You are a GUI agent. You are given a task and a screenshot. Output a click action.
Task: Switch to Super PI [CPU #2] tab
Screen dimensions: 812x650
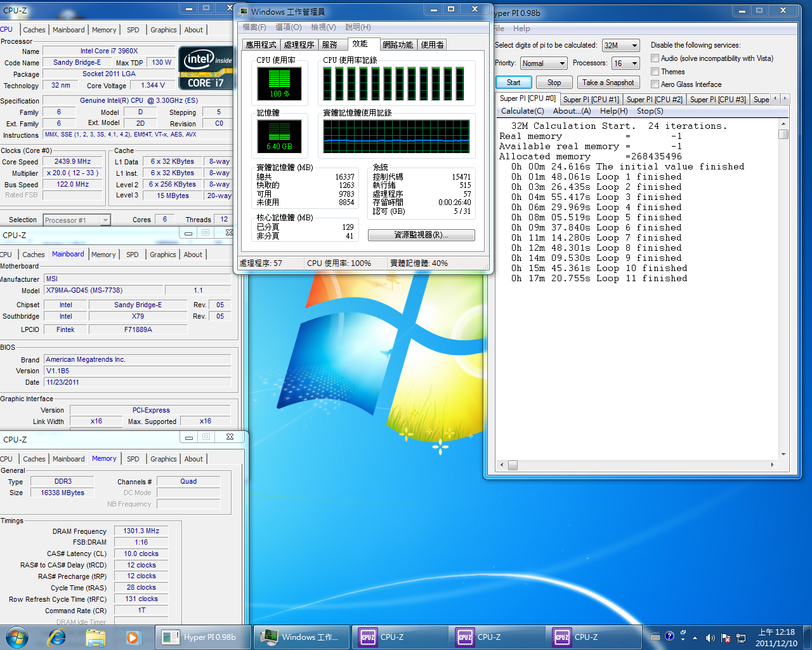[654, 100]
